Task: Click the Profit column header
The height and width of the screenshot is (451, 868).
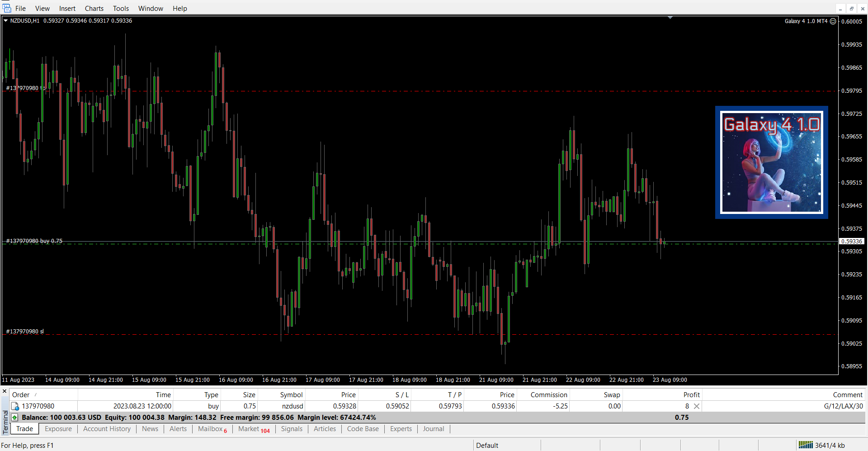Action: pos(691,395)
